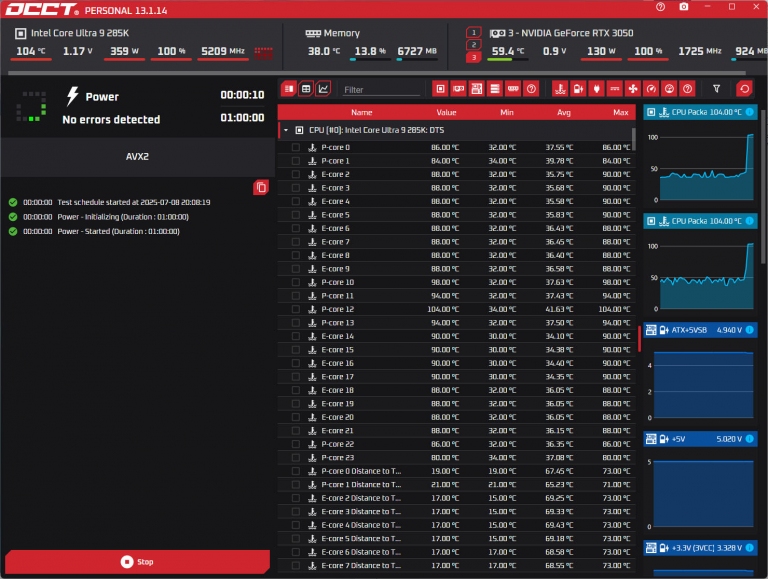Switch to table-only sensor view

coord(306,89)
